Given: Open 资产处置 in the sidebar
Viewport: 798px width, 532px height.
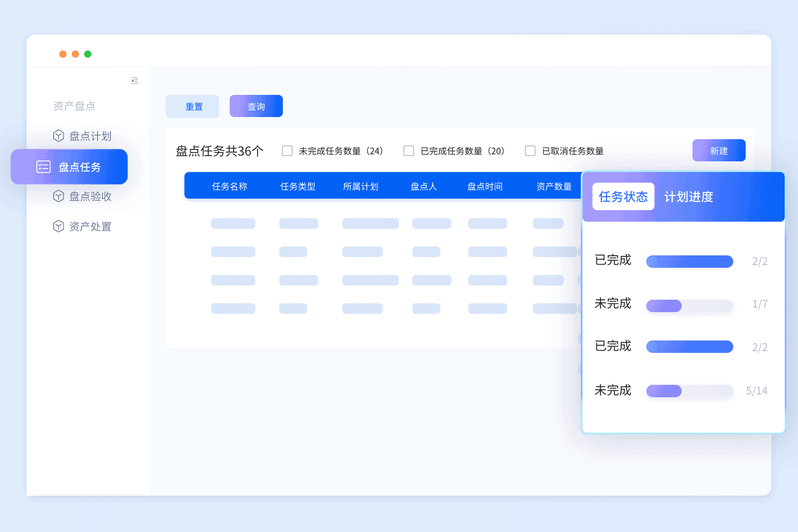Looking at the screenshot, I should tap(82, 226).
